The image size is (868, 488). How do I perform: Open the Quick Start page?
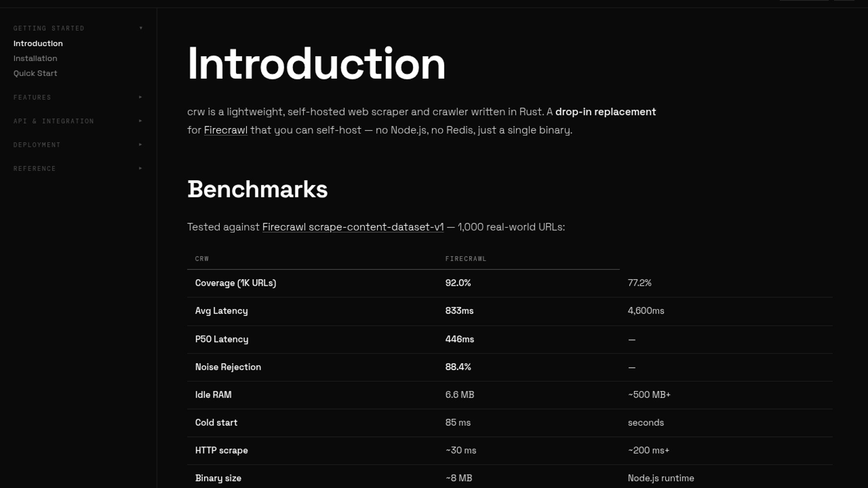[x=35, y=73]
